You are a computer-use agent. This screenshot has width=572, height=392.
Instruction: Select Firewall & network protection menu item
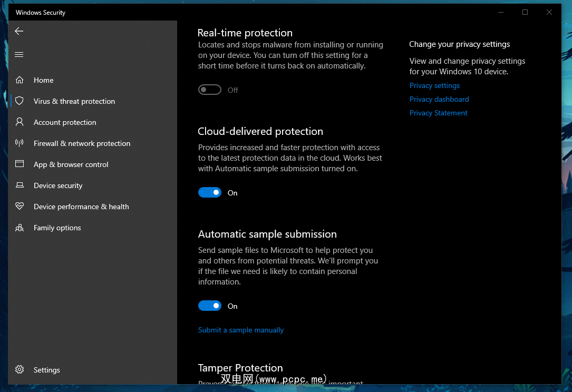pos(82,143)
